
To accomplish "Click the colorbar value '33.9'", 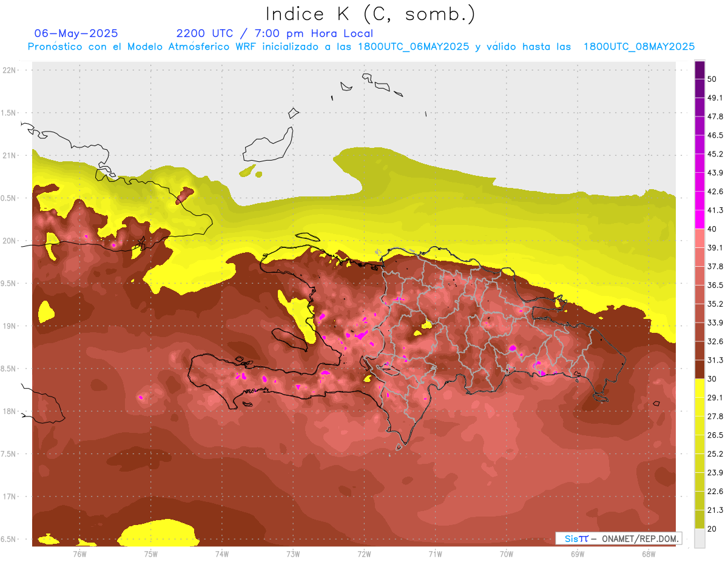I will (715, 323).
